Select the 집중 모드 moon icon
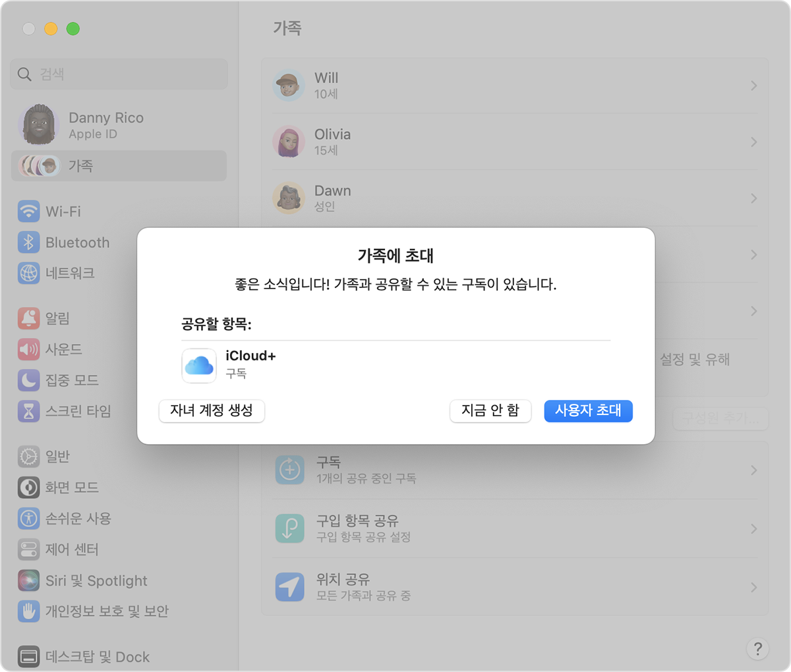 29,380
